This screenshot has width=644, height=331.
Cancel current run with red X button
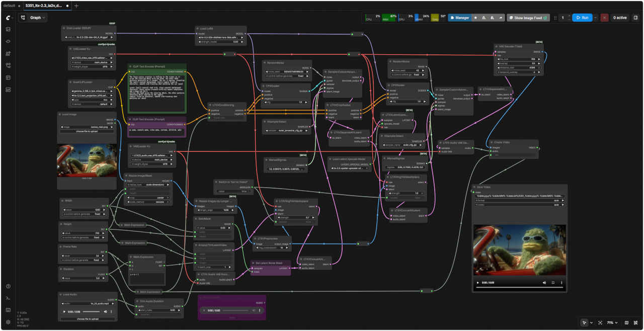(x=605, y=18)
